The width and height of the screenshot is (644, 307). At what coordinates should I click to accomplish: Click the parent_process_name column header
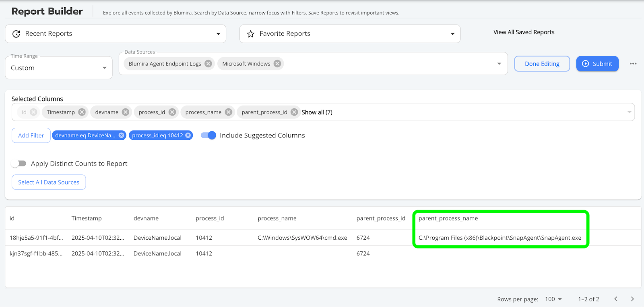coord(448,218)
